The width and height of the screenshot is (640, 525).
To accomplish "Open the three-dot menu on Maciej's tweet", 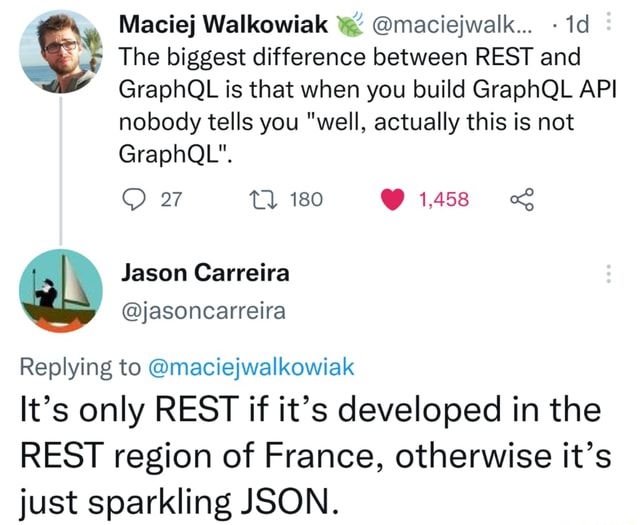I will pyautogui.click(x=608, y=22).
